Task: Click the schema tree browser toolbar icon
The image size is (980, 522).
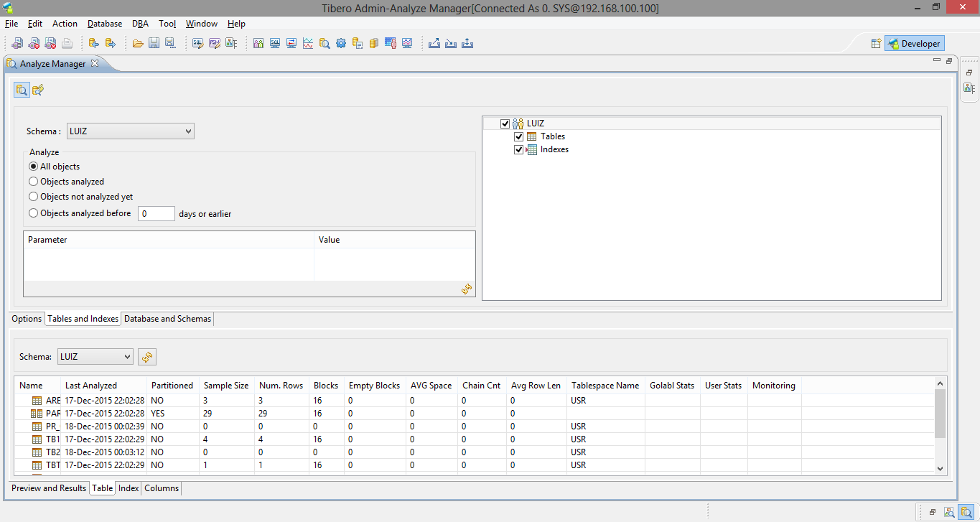Action: (x=231, y=44)
